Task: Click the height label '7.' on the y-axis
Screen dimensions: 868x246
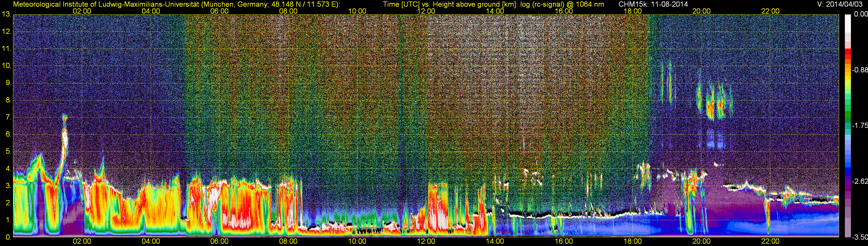Action: coord(8,117)
